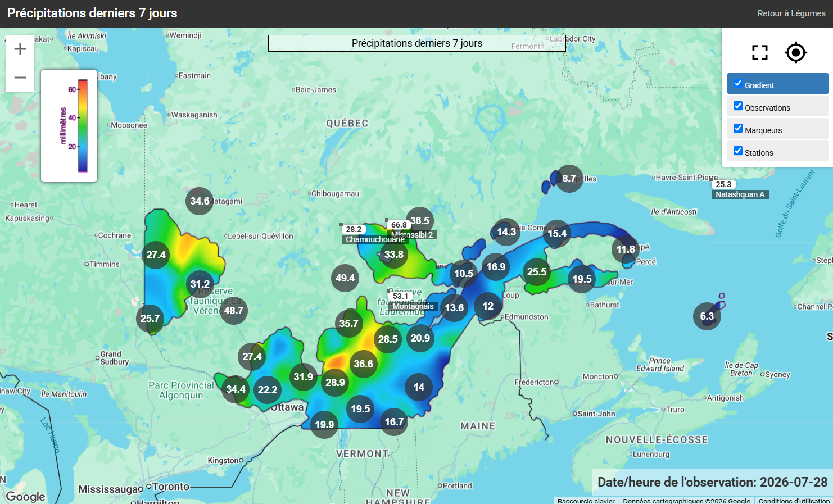Screen dimensions: 833x504
Task: Open the Montagnais station label
Action: coord(413,306)
